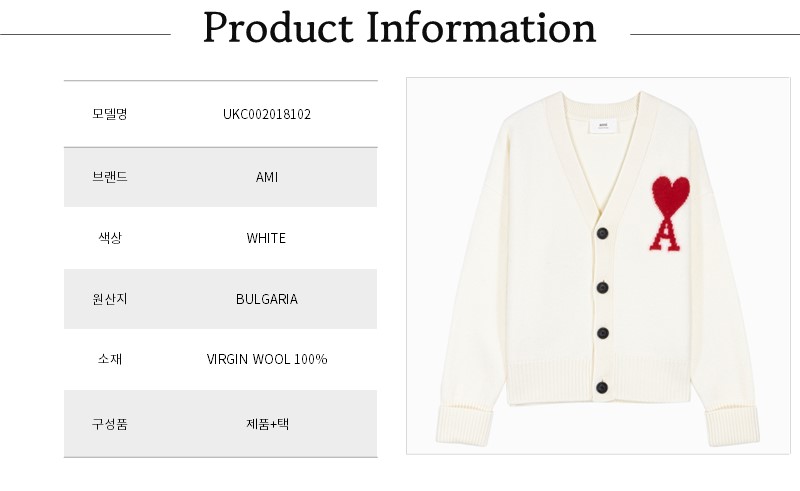
Task: Click the 모델명 row label
Action: 109,114
